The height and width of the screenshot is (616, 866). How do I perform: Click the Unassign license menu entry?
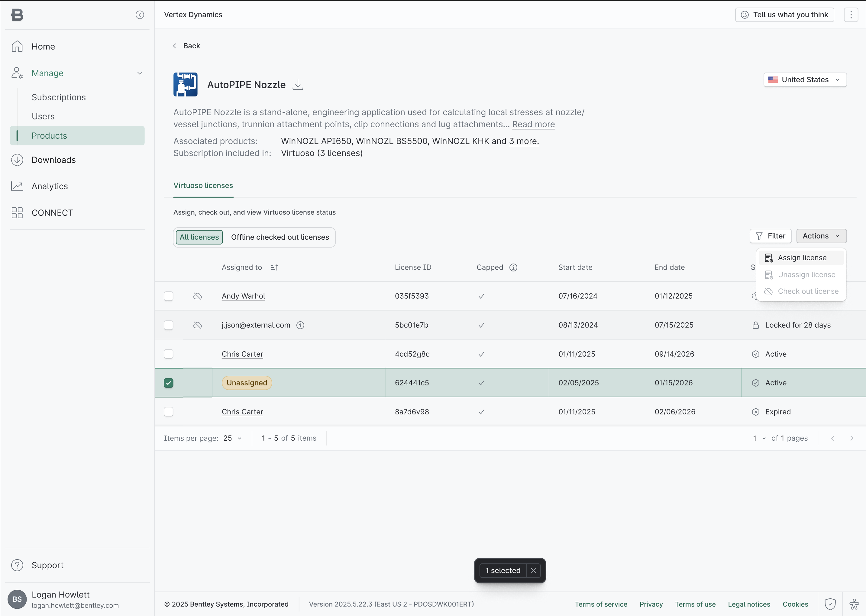coord(801,275)
